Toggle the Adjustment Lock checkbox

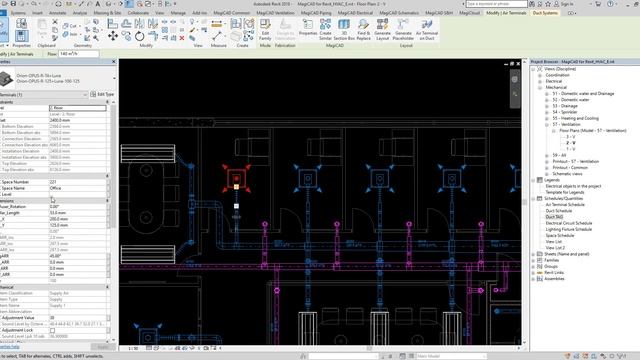(x=52, y=330)
